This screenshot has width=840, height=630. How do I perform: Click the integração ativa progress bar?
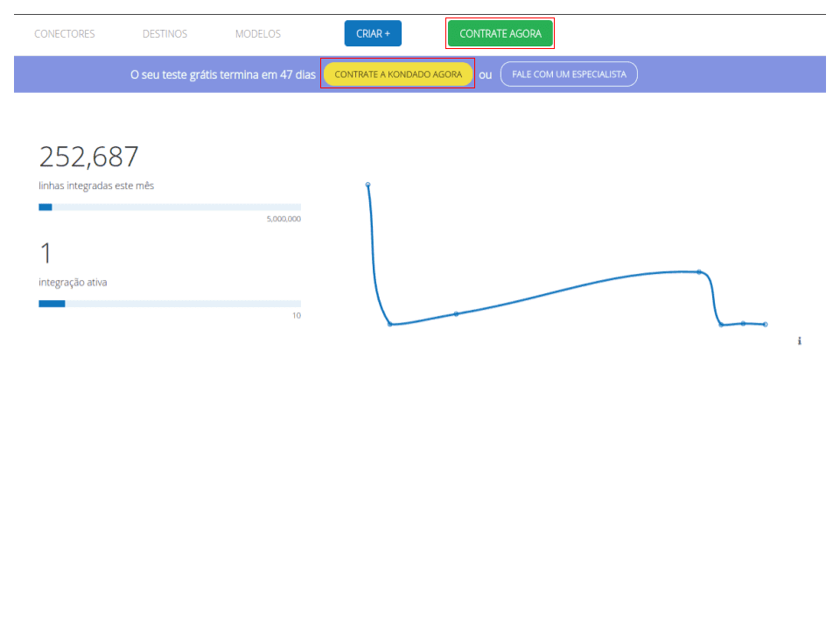click(170, 304)
